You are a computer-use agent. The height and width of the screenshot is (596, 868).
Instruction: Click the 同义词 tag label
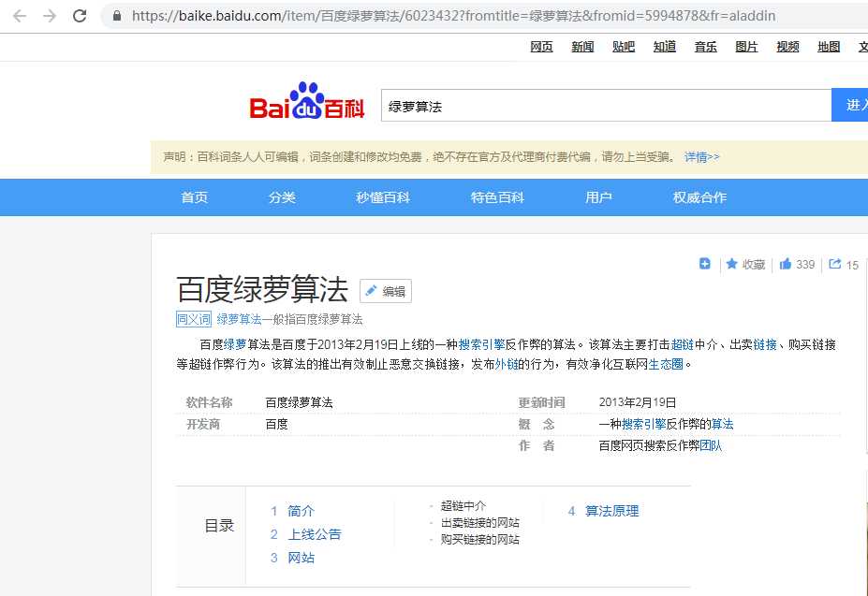pyautogui.click(x=194, y=319)
